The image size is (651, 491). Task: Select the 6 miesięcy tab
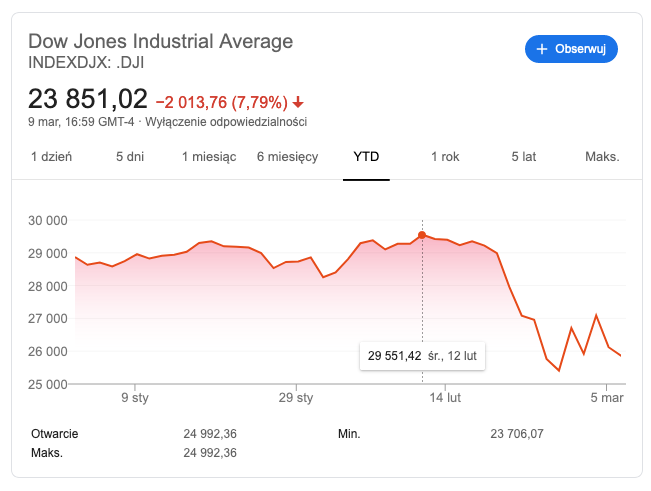(287, 156)
